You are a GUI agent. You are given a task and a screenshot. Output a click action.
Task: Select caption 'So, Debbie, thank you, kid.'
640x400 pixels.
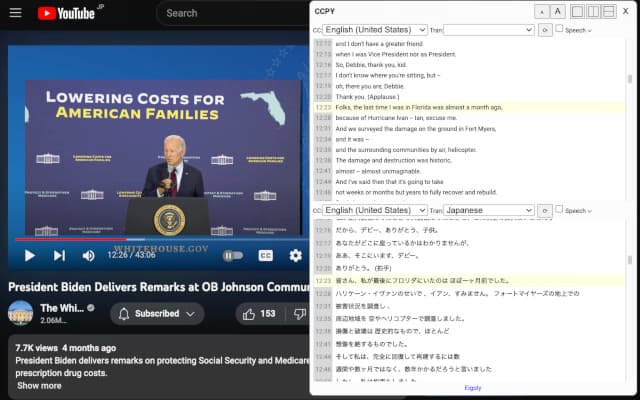(371, 65)
